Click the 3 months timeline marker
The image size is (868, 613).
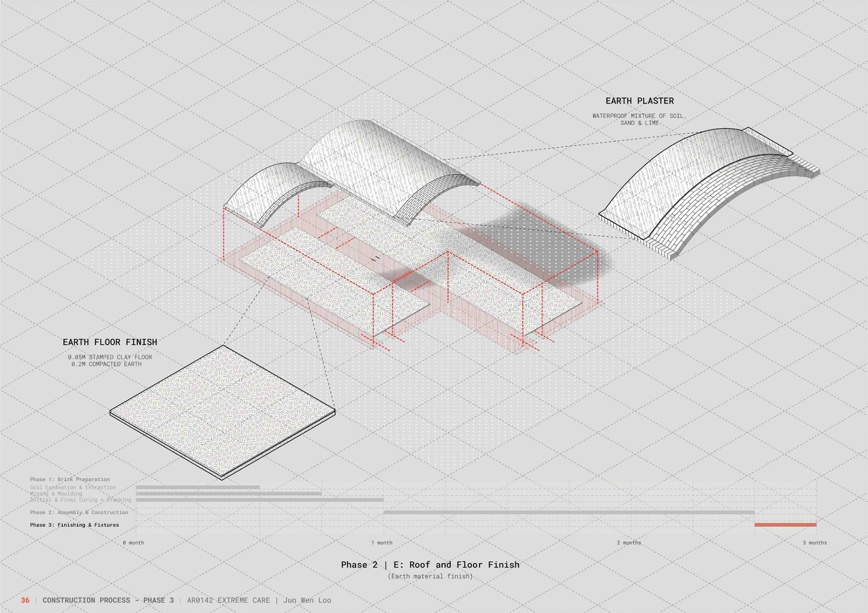tap(815, 543)
